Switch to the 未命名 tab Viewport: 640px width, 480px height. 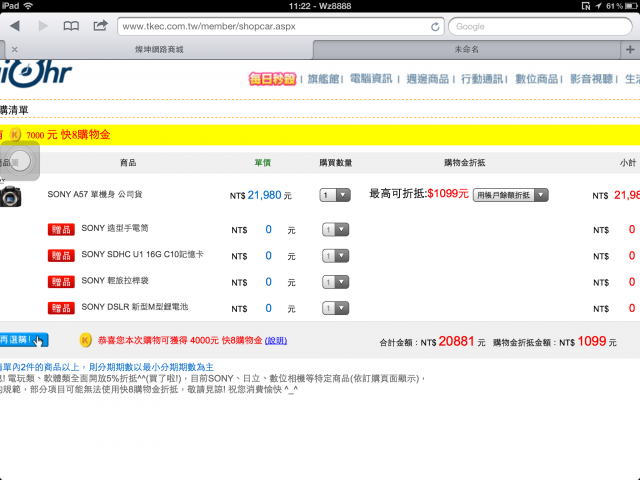click(x=467, y=49)
